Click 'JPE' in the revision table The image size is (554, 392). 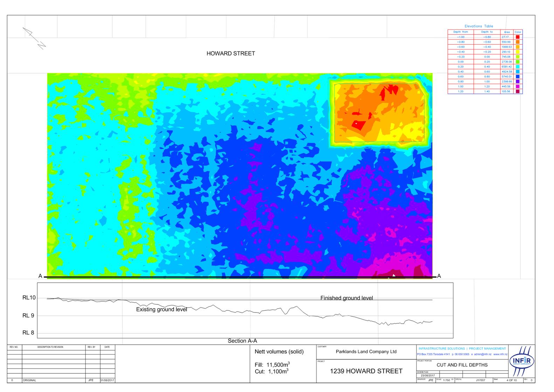(91, 380)
